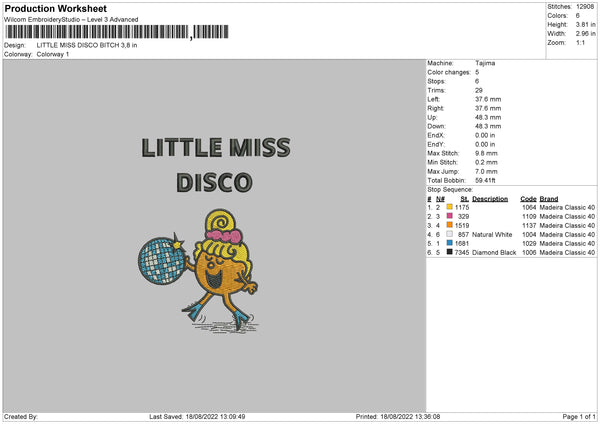Click the 'Description' column header
600x424 pixels.
[490, 199]
